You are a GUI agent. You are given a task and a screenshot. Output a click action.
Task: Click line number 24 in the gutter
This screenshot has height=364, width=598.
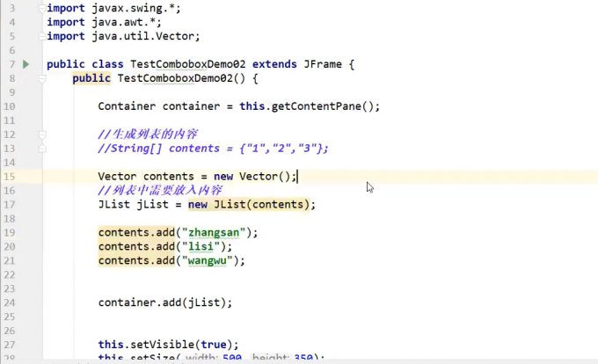tap(10, 302)
